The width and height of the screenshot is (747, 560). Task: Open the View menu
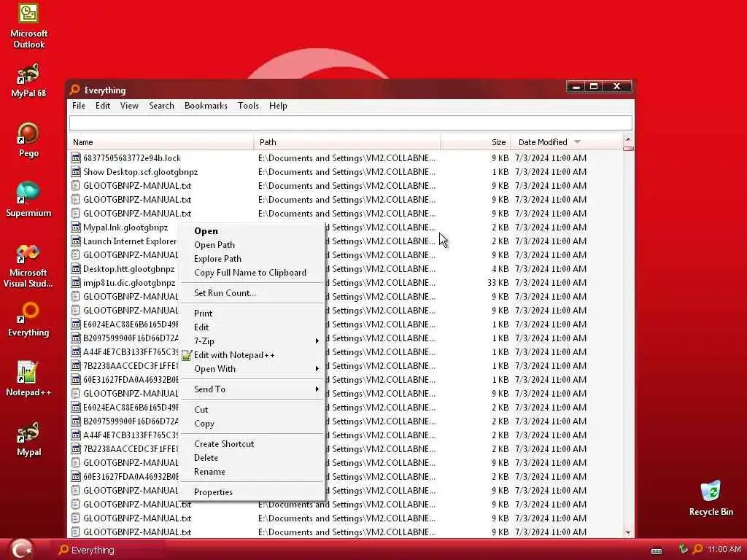129,106
